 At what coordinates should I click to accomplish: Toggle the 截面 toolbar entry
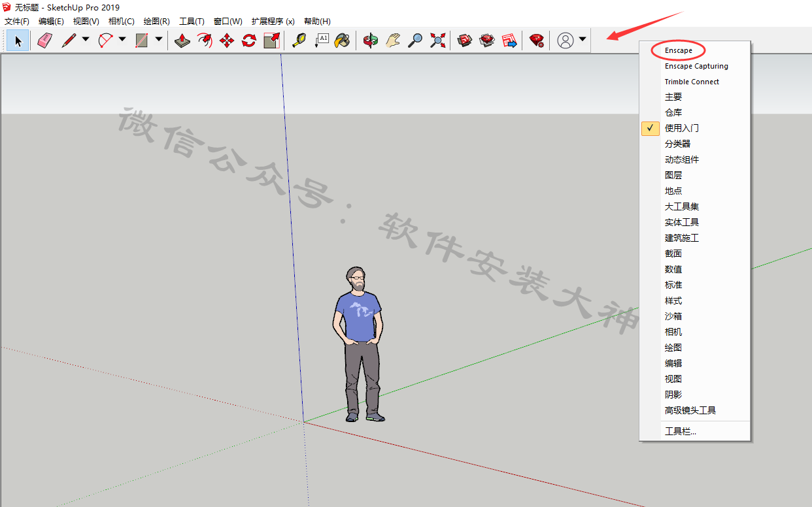[695, 253]
